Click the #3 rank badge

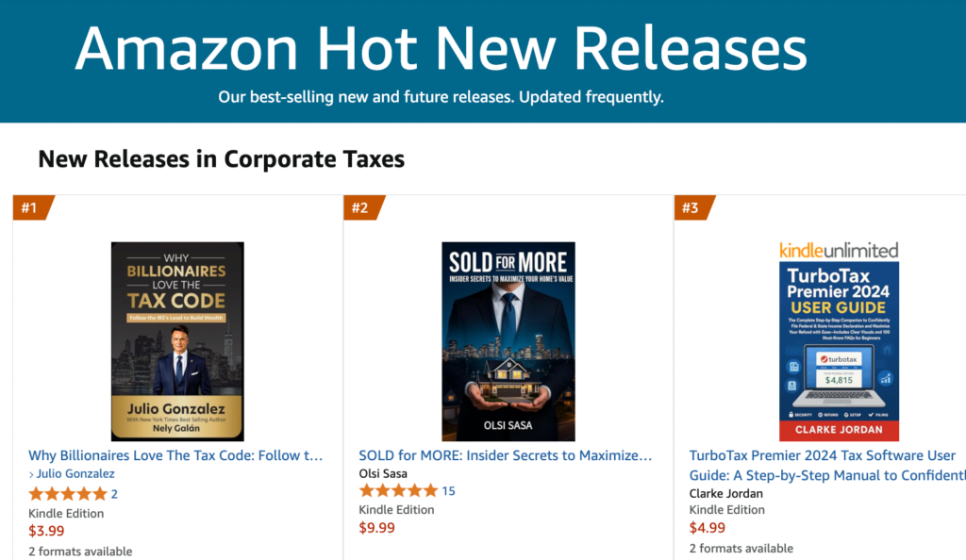691,208
